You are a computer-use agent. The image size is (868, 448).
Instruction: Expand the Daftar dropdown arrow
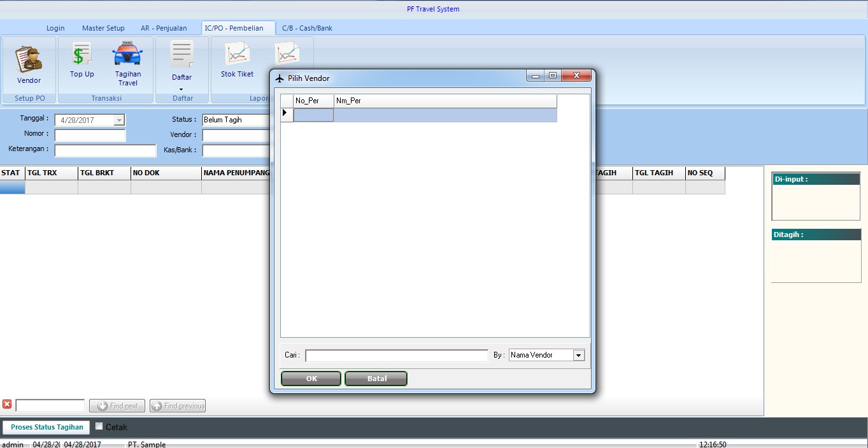click(x=181, y=89)
